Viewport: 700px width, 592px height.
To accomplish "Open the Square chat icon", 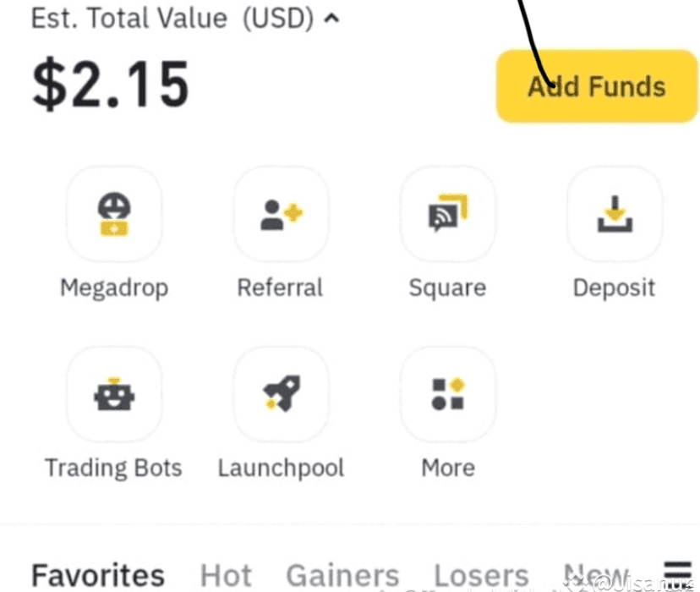I will [x=447, y=214].
